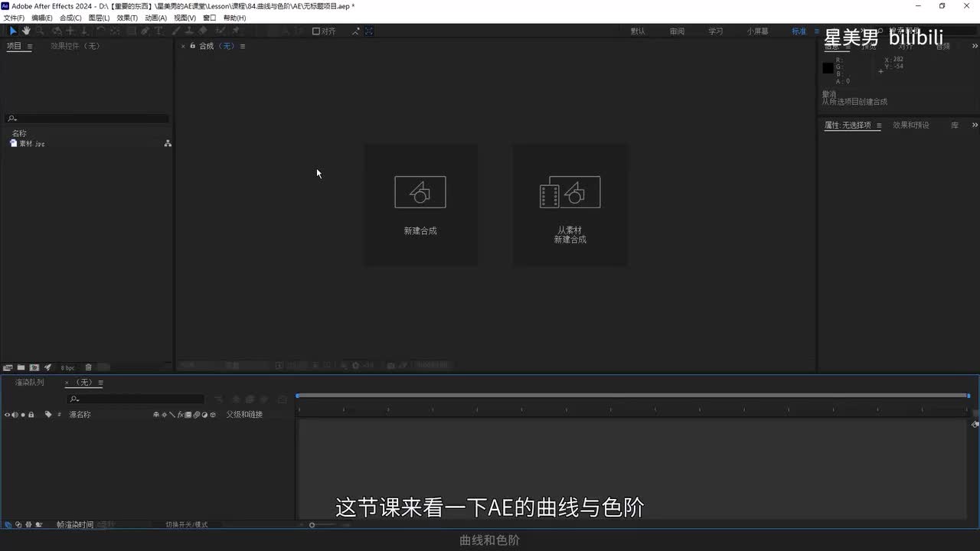Open the 属性 panel menu
The image size is (980, 551).
[879, 126]
